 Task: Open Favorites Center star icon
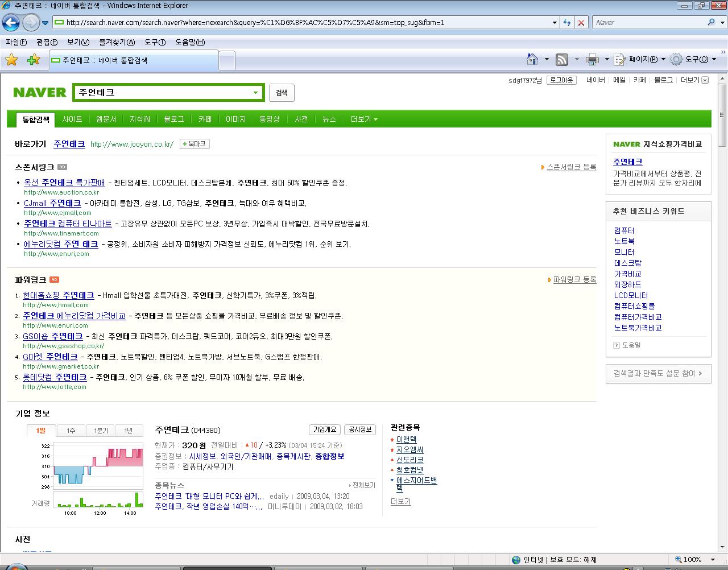coord(11,60)
